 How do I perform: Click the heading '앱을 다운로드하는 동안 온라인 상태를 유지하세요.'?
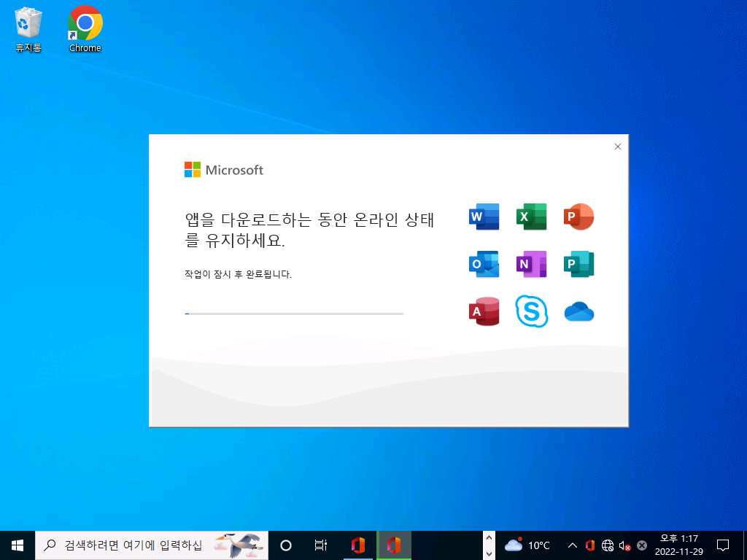tap(309, 230)
